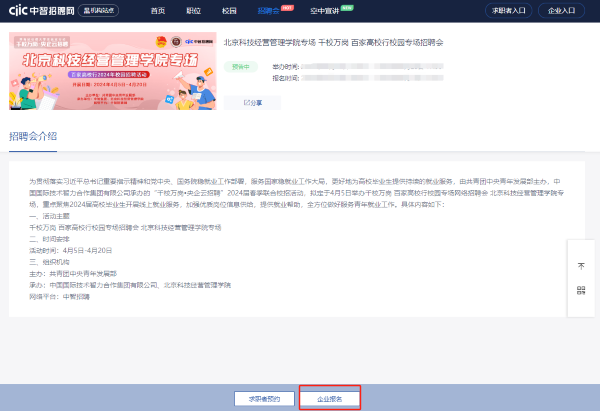Open the 校园 menu item

click(x=229, y=10)
